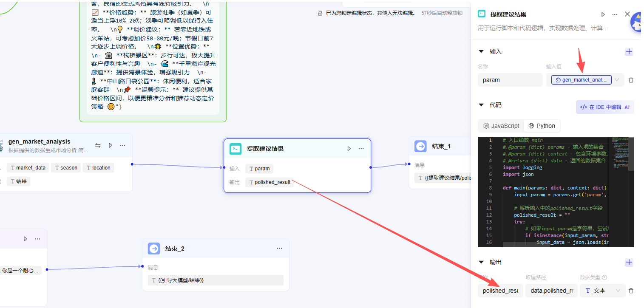
Task: Select the gen_market_analysis node title
Action: click(40, 141)
